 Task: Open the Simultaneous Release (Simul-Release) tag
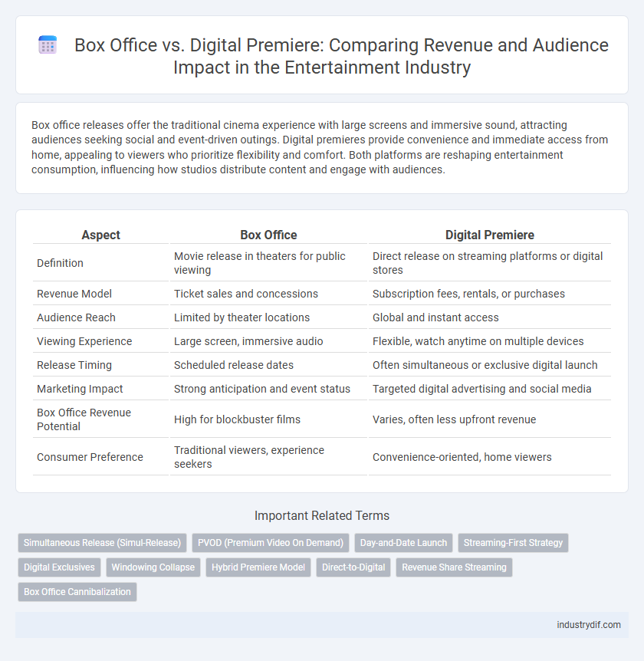click(x=103, y=543)
